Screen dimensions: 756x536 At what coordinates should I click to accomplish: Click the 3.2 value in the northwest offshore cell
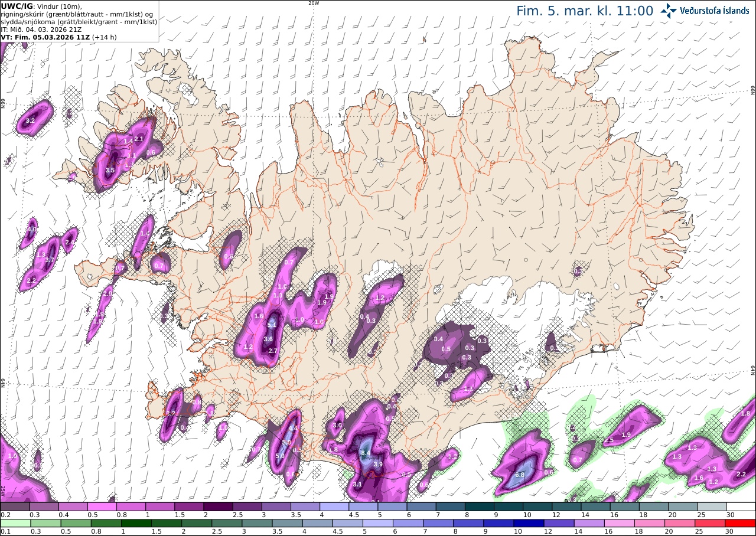[31, 120]
